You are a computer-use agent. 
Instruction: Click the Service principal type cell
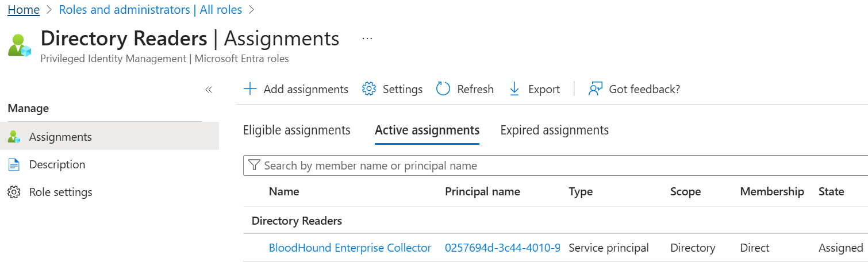pyautogui.click(x=609, y=248)
